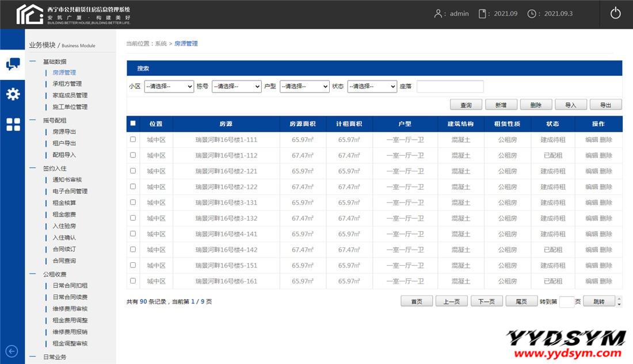Click the page number stepper arrows
633x364 pixels.
click(619, 301)
